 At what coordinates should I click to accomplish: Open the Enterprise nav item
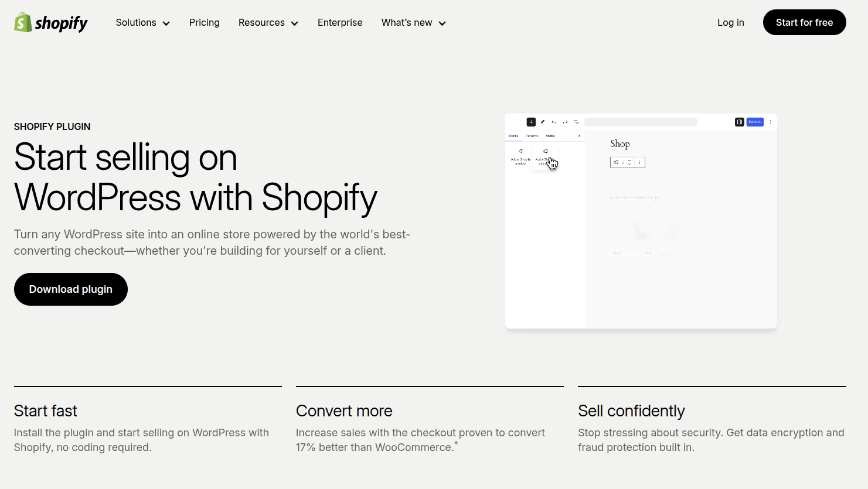click(x=340, y=23)
